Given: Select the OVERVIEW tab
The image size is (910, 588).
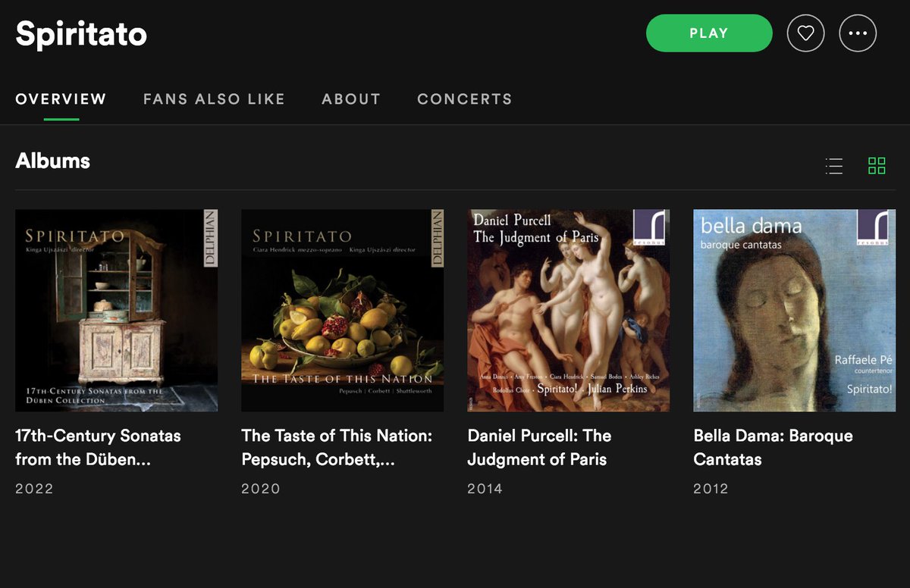Looking at the screenshot, I should [x=61, y=99].
